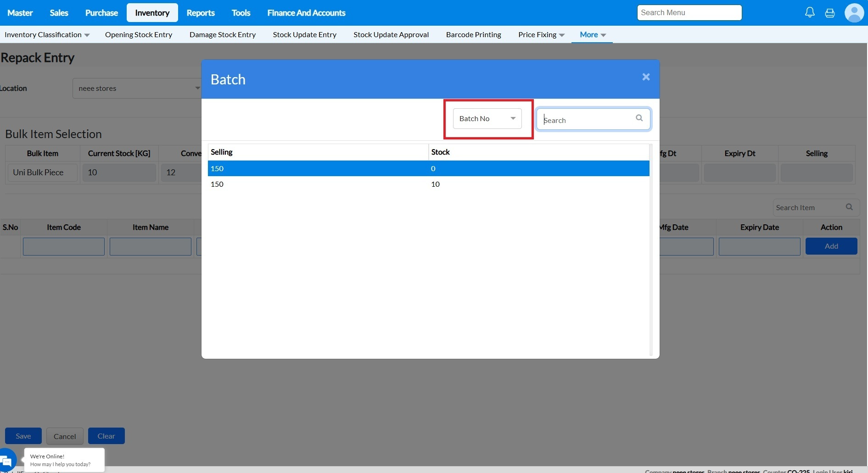Open the Reports menu
The image size is (868, 473).
pos(201,13)
